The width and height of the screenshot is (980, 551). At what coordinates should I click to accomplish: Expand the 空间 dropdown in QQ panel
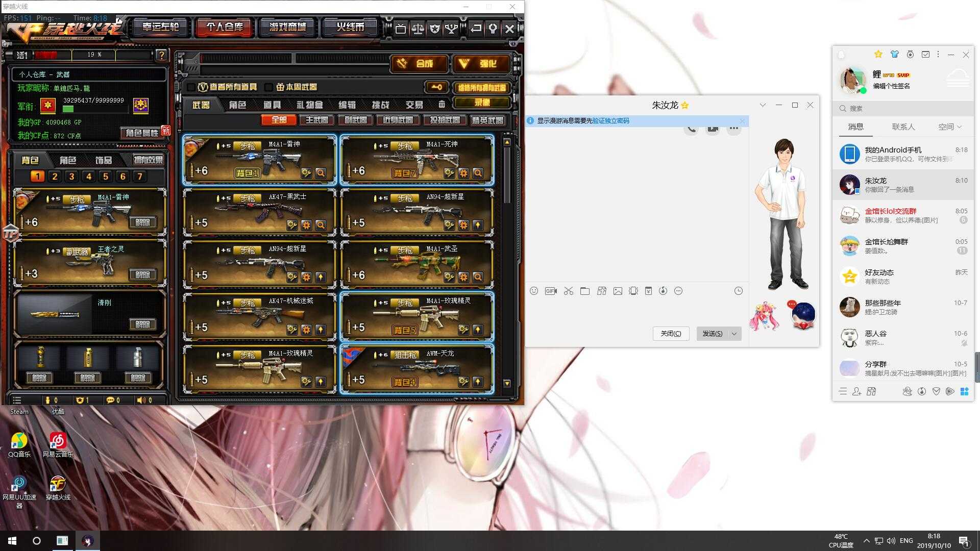(x=960, y=127)
